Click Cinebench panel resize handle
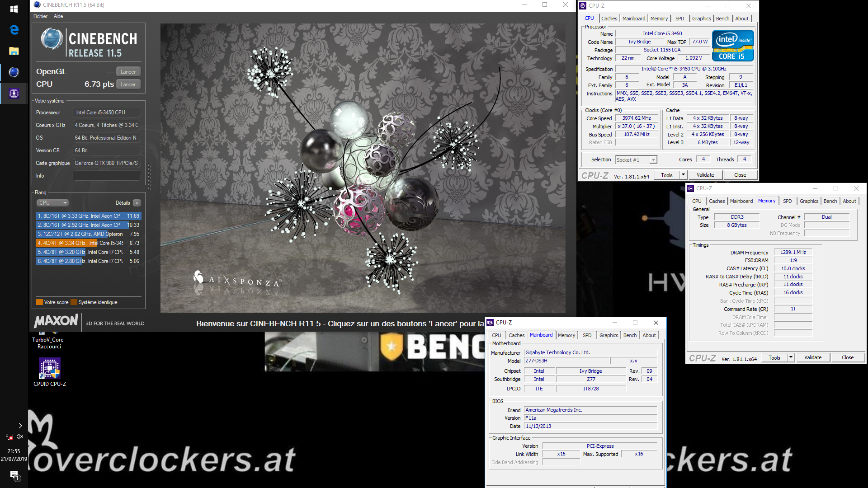This screenshot has width=868, height=488. (x=149, y=176)
